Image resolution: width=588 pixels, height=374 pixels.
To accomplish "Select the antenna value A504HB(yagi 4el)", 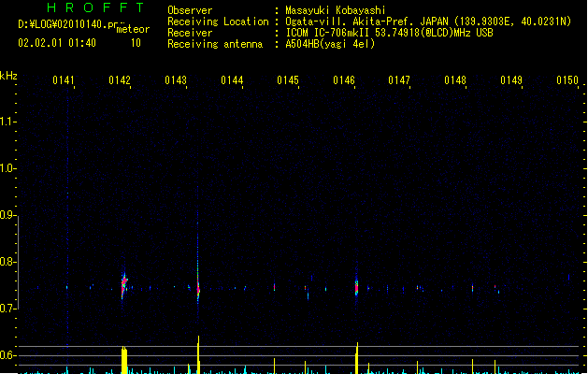I will pyautogui.click(x=330, y=44).
